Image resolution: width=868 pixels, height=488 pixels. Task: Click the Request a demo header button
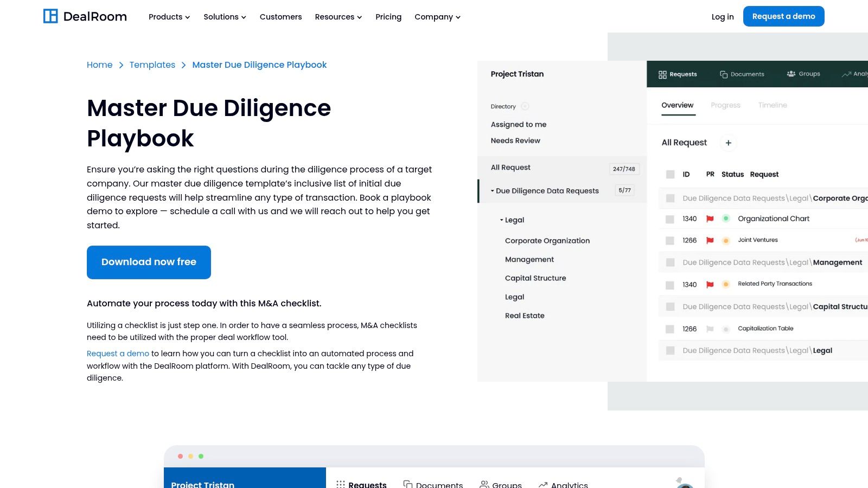[783, 16]
